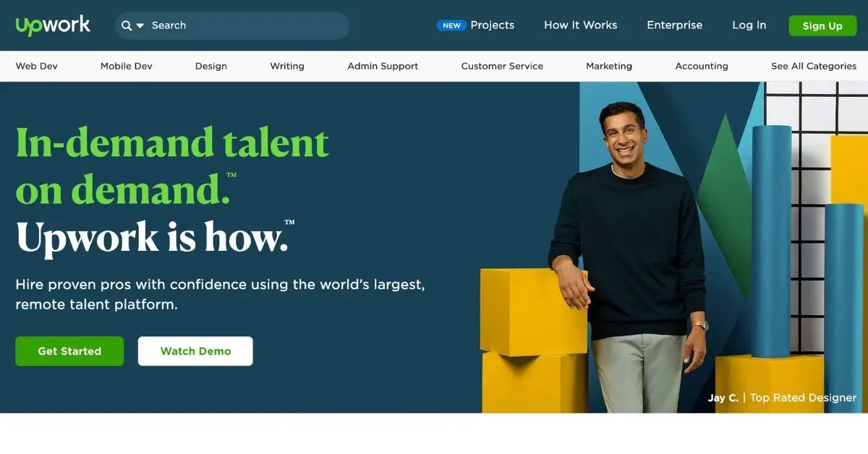Click the Get Started button
The height and width of the screenshot is (454, 868).
[x=69, y=351]
